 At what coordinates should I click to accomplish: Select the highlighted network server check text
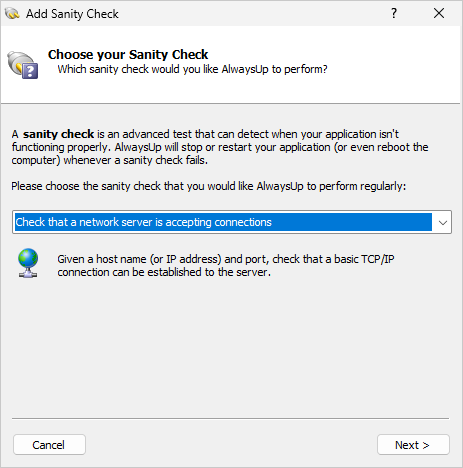144,222
